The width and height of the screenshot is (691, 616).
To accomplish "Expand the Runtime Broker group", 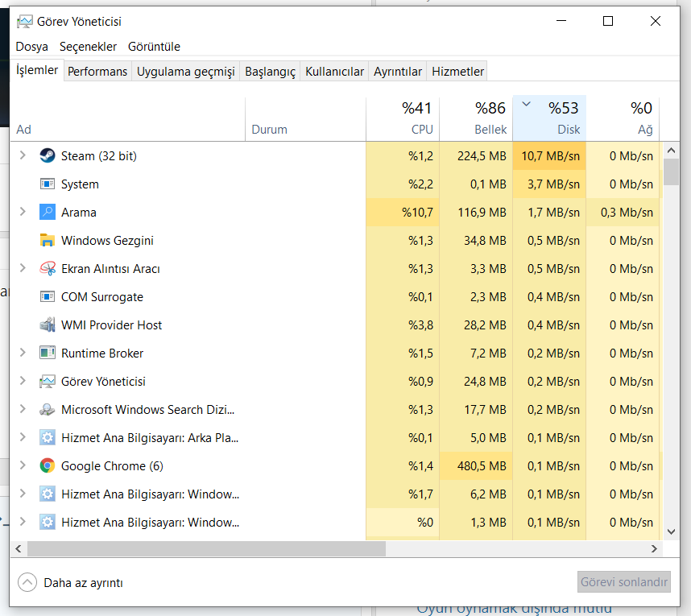I will tap(23, 353).
